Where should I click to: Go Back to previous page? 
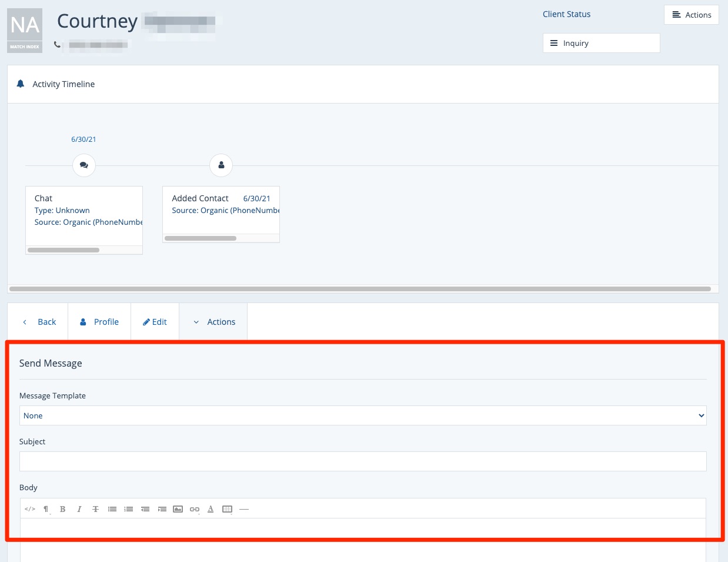coord(39,322)
